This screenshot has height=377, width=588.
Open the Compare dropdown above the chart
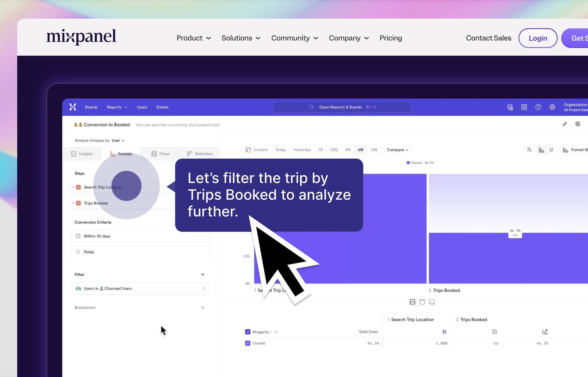397,150
